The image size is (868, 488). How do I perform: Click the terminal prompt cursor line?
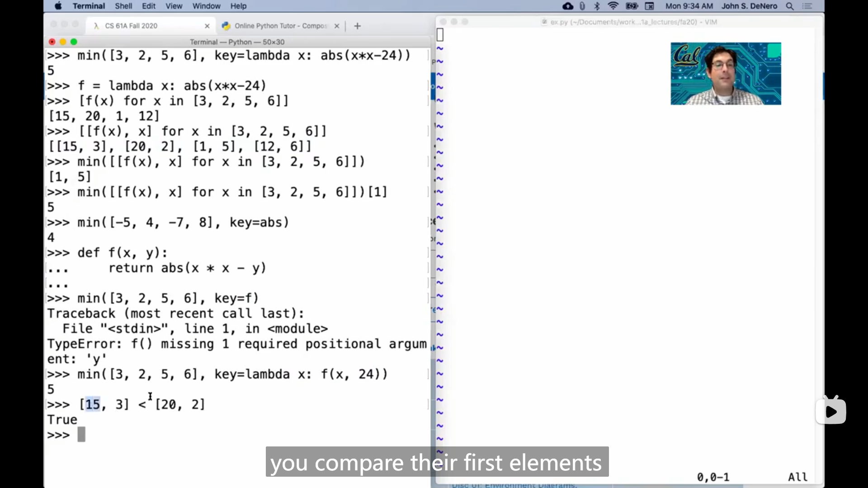coord(81,435)
